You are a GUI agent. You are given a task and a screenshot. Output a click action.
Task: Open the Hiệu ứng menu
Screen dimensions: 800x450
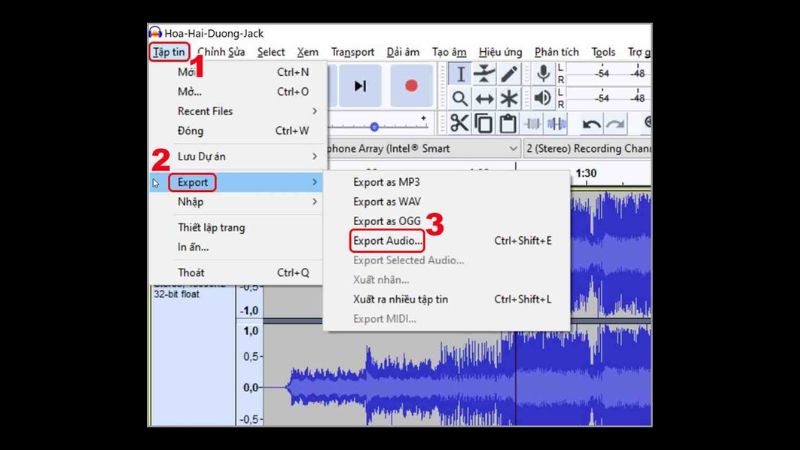501,52
